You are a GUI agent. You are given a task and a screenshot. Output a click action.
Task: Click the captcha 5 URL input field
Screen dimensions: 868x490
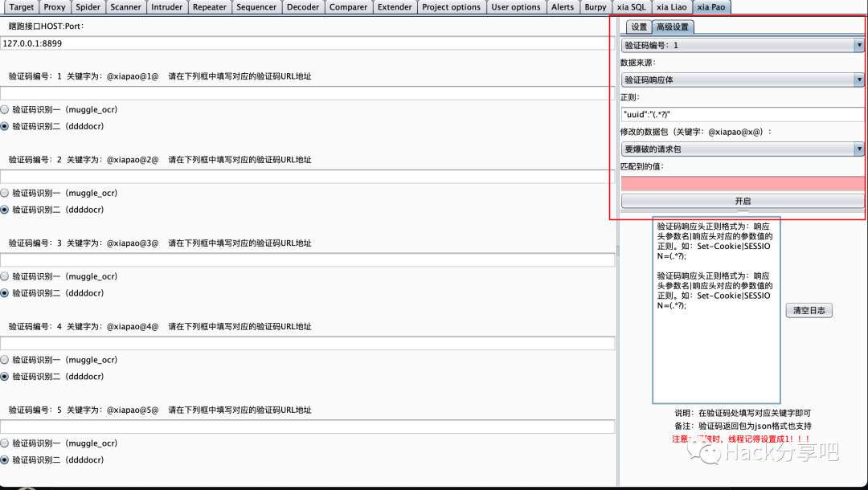[x=307, y=427]
